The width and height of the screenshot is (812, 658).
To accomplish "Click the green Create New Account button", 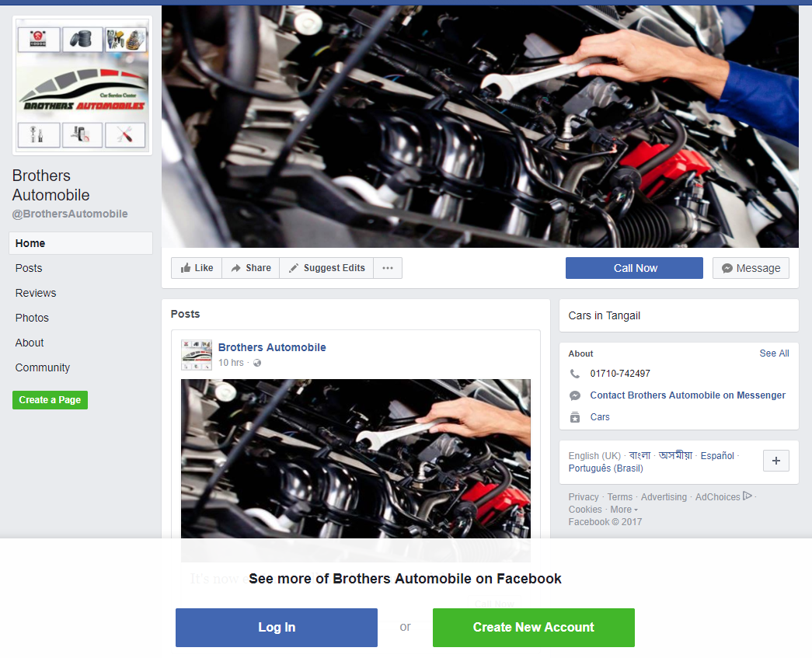I will pyautogui.click(x=533, y=628).
